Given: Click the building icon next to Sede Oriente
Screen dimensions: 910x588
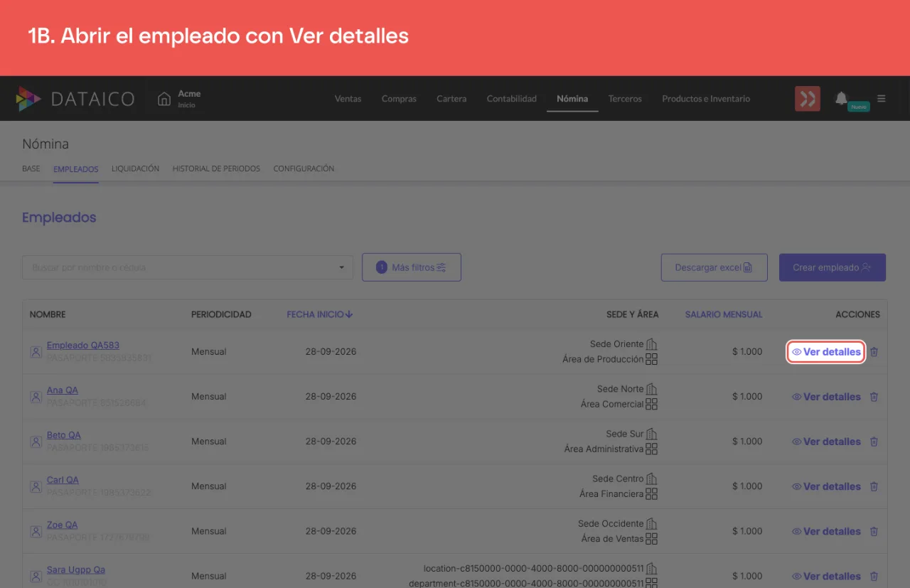Looking at the screenshot, I should (651, 344).
